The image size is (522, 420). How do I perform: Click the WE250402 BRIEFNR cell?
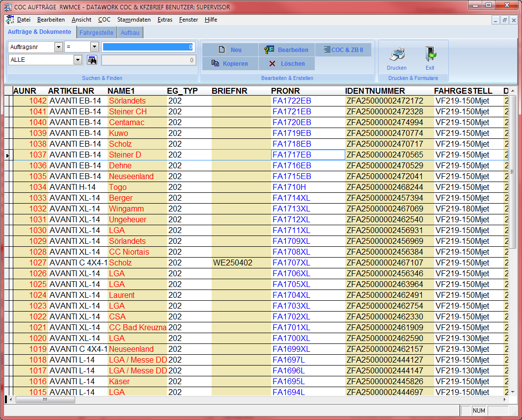(242, 262)
